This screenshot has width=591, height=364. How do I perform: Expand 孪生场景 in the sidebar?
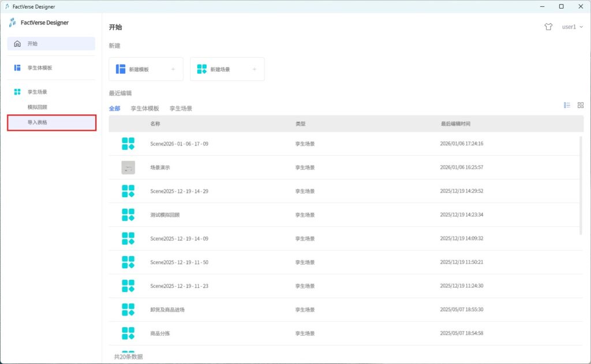[37, 92]
